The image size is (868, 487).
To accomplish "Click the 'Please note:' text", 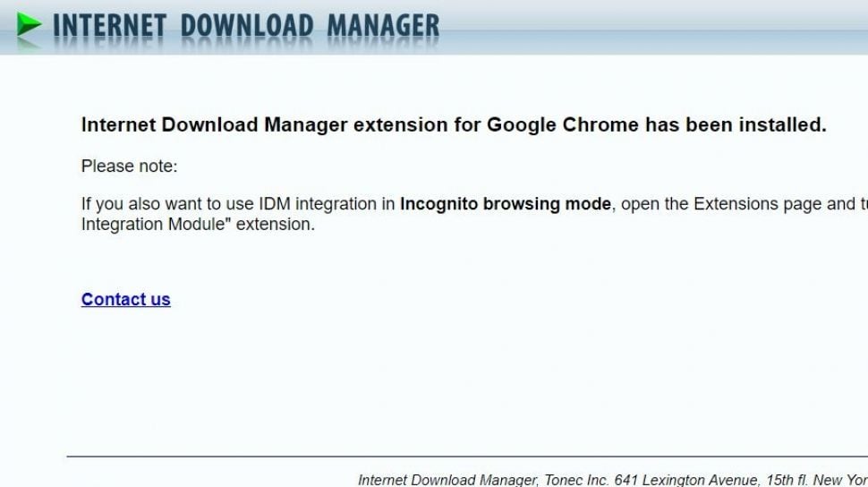I will (x=129, y=167).
